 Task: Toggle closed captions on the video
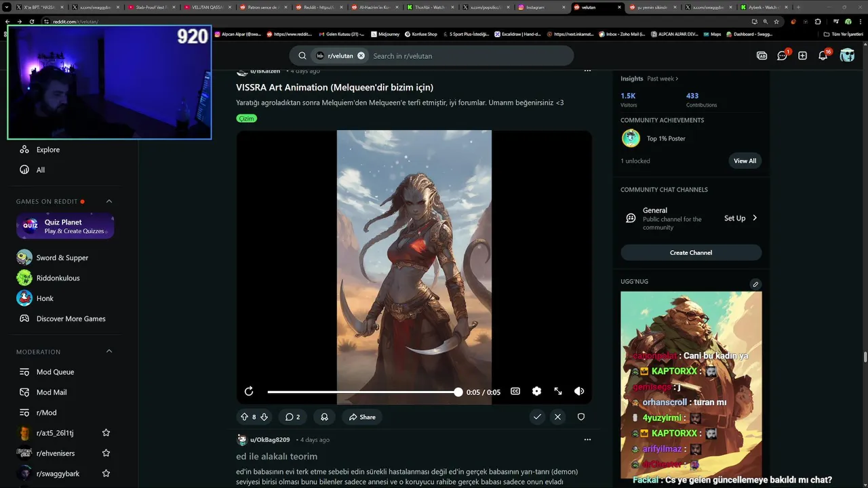point(515,391)
